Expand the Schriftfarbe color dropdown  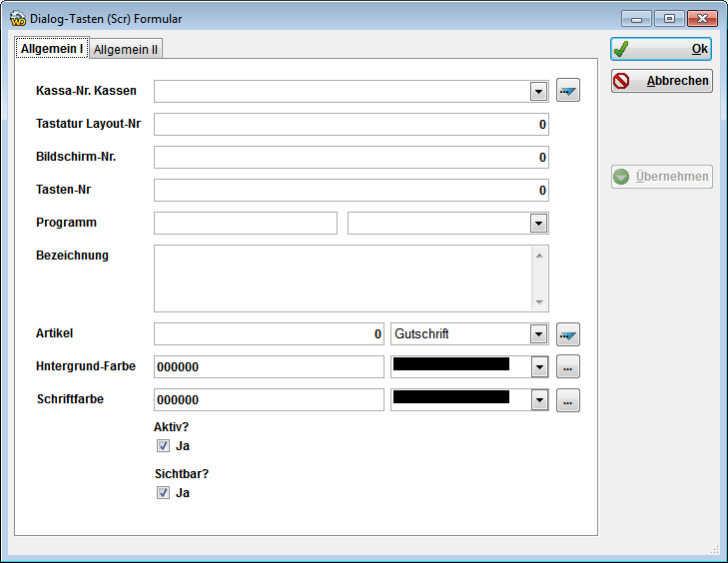pos(539,400)
